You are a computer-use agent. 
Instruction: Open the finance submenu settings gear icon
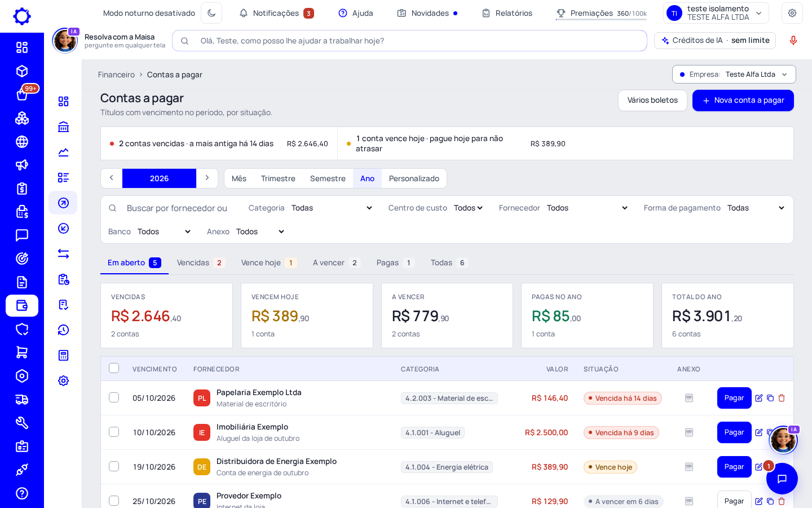pos(63,380)
